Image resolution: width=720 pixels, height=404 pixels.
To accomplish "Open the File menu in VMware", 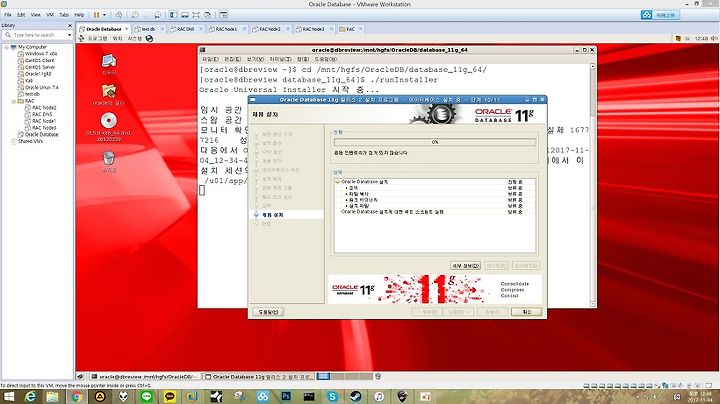I will (8, 15).
